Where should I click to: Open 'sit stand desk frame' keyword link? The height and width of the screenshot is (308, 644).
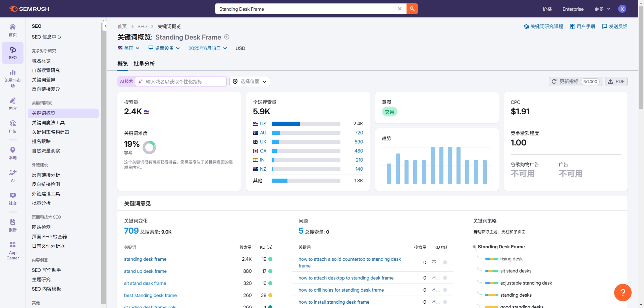click(x=145, y=283)
